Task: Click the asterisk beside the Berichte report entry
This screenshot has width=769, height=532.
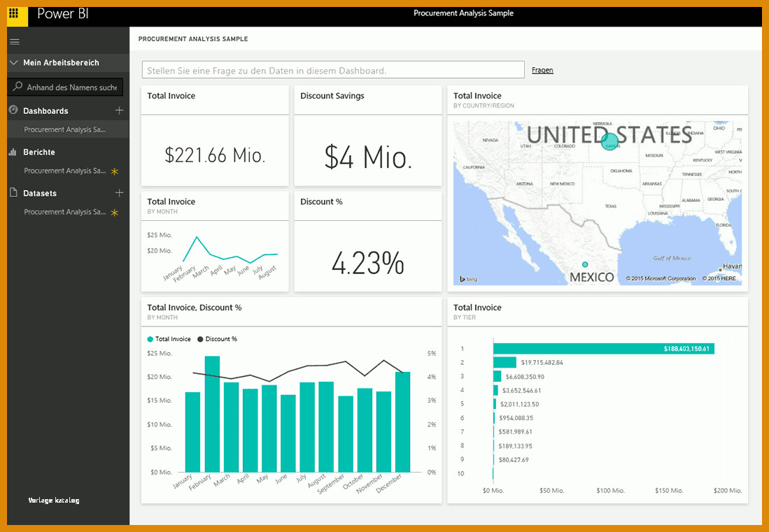Action: [114, 171]
